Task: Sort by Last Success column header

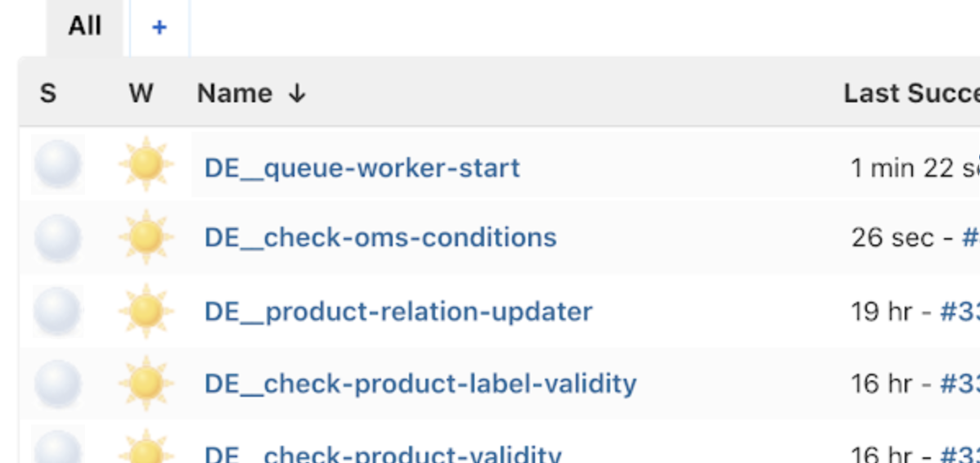Action: (911, 94)
